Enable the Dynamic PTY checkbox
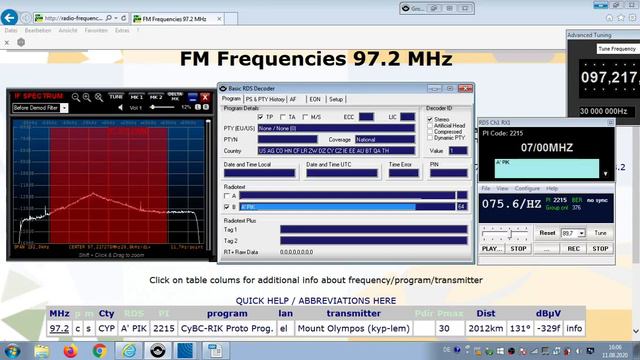 [x=430, y=138]
